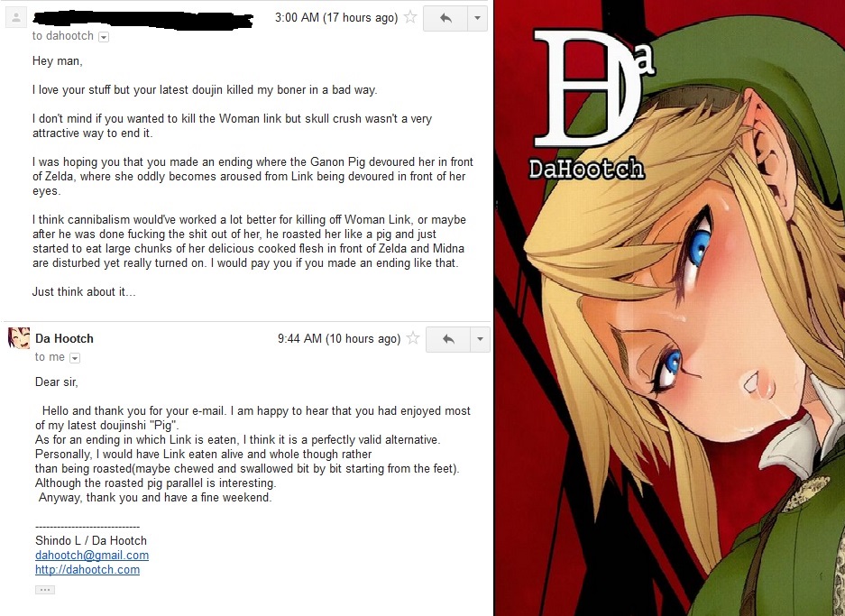Show details next to 'to me'
The height and width of the screenshot is (616, 845).
coord(75,358)
